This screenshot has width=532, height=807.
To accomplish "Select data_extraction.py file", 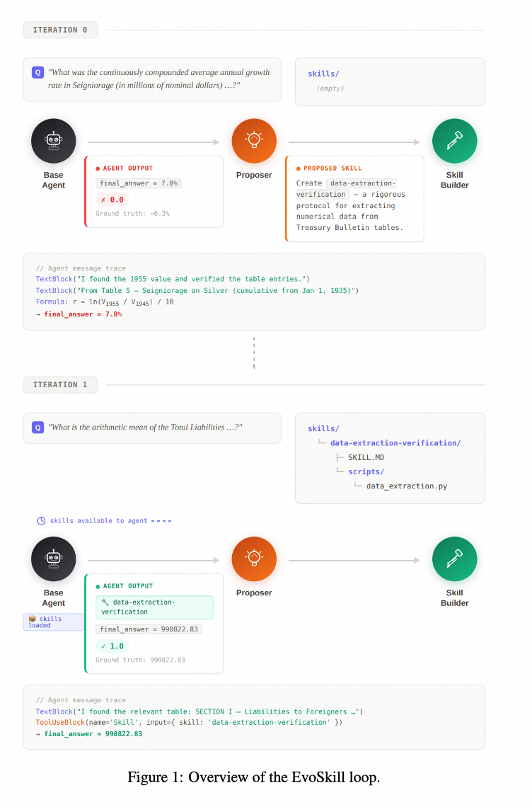I will [407, 486].
